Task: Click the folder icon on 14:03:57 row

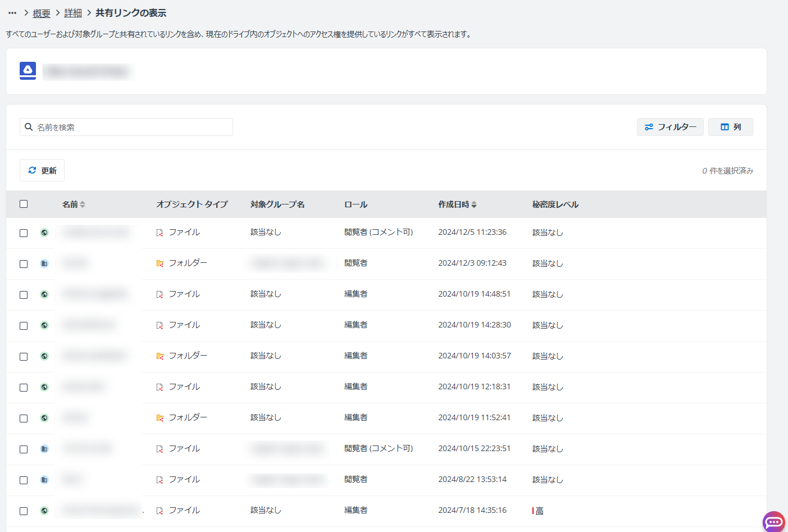Action: [160, 356]
